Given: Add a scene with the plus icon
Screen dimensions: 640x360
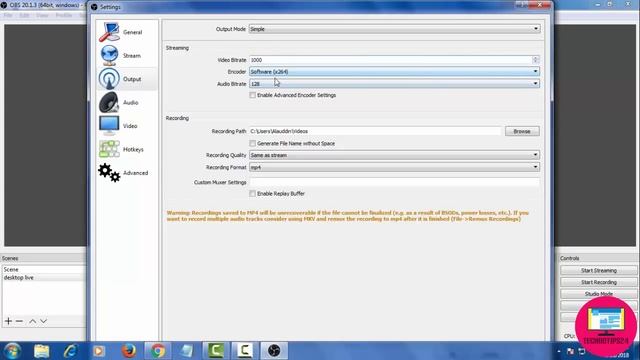Looking at the screenshot, I should point(8,321).
